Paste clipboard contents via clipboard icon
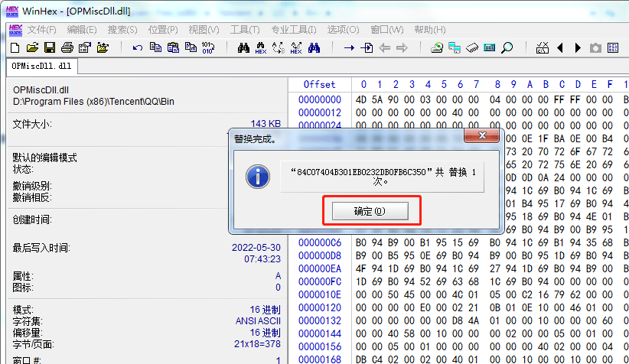This screenshot has width=629, height=364. [x=173, y=47]
